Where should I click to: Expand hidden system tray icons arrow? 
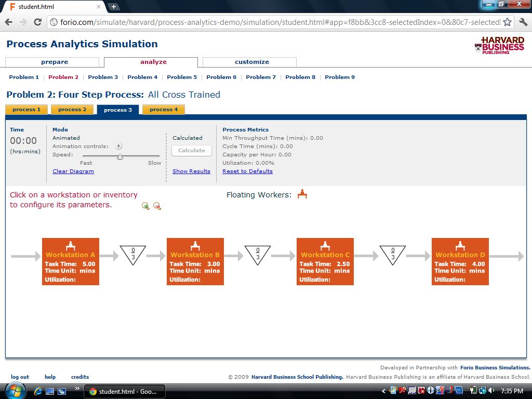pyautogui.click(x=383, y=391)
